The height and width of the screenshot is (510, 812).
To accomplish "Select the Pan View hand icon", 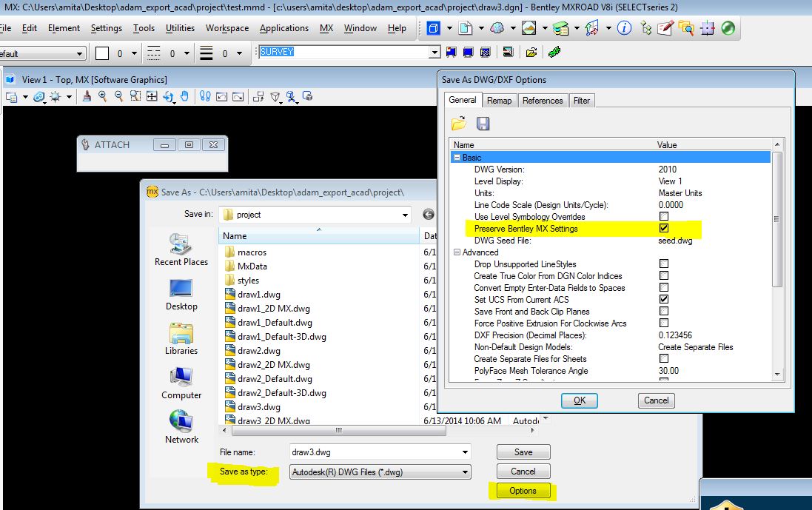I will click(x=184, y=96).
